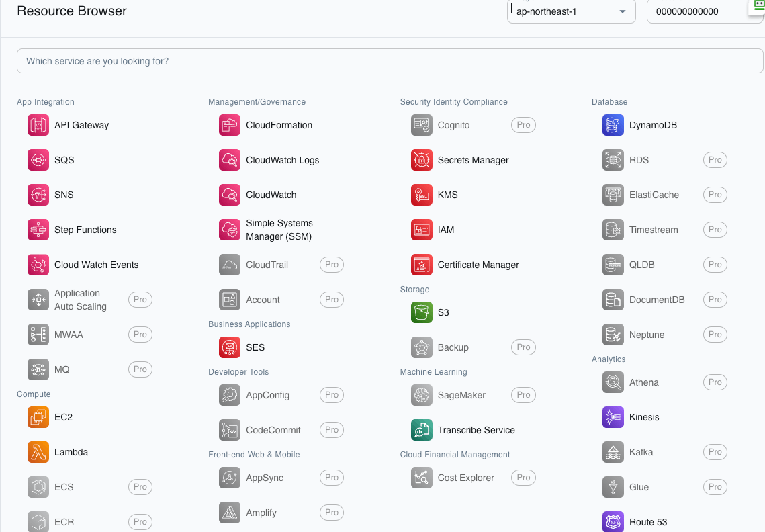Click the Account label
The width and height of the screenshot is (765, 532).
point(263,300)
